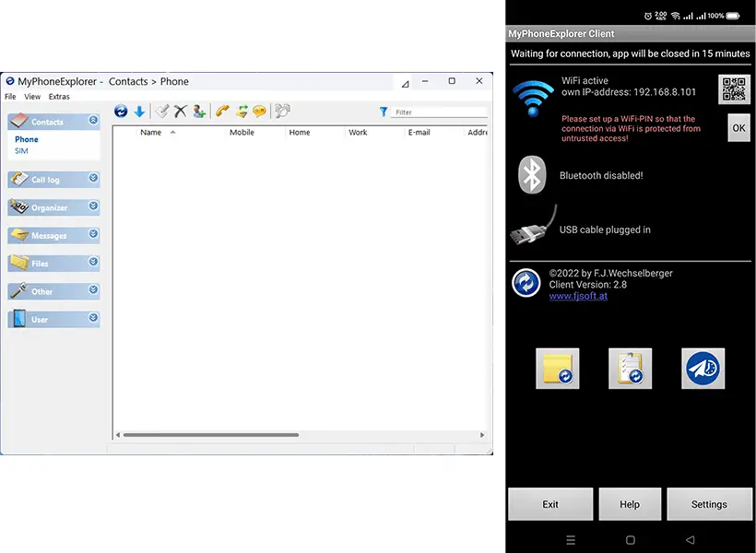
Task: Tap the Android back navigation button
Action: click(691, 539)
